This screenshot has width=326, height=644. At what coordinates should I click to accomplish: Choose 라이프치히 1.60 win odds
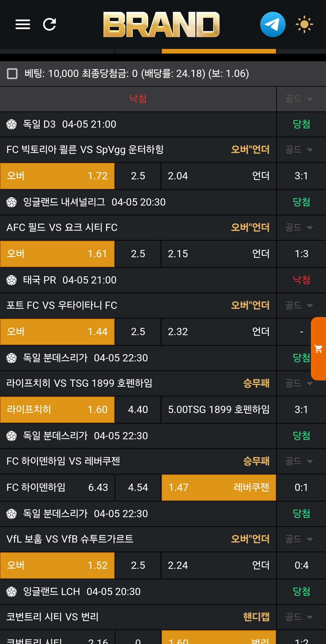pyautogui.click(x=57, y=410)
